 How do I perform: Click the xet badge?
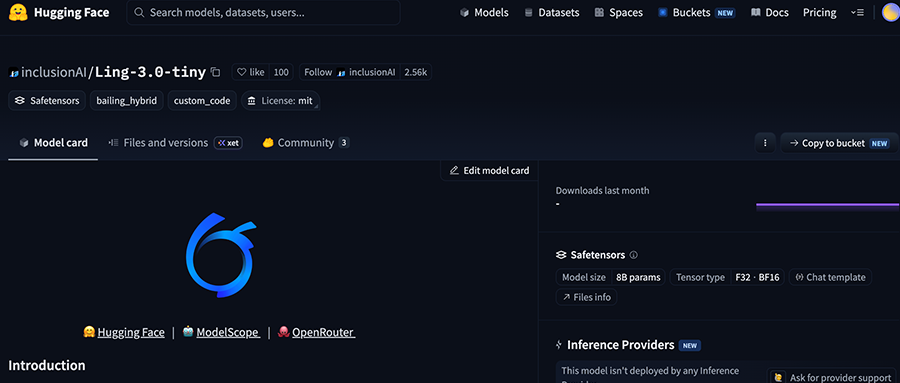coord(228,143)
